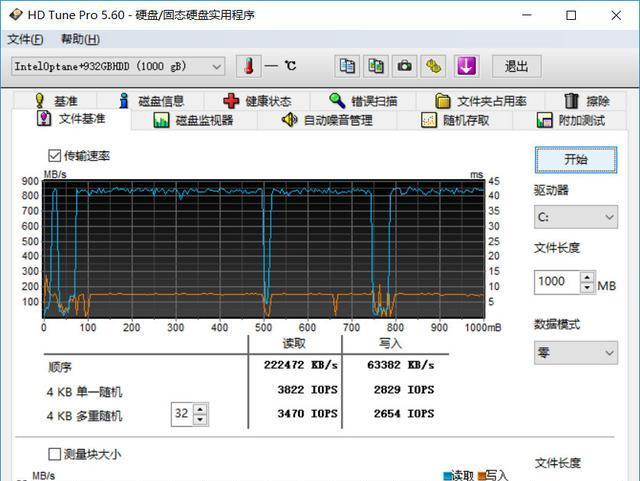Click the thermometer temperature icon
The width and height of the screenshot is (640, 481).
(x=249, y=66)
